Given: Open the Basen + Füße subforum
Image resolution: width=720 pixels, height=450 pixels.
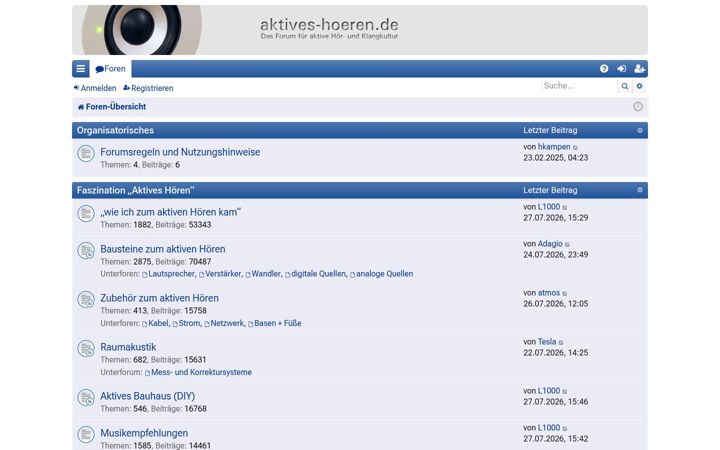Looking at the screenshot, I should [277, 323].
